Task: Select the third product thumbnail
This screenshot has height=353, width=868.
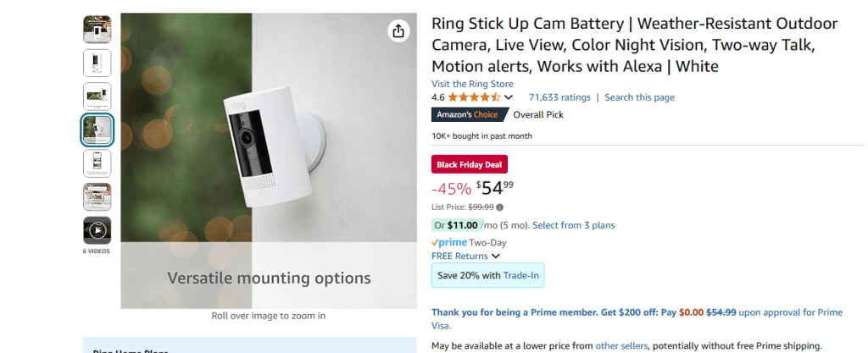Action: point(97,97)
